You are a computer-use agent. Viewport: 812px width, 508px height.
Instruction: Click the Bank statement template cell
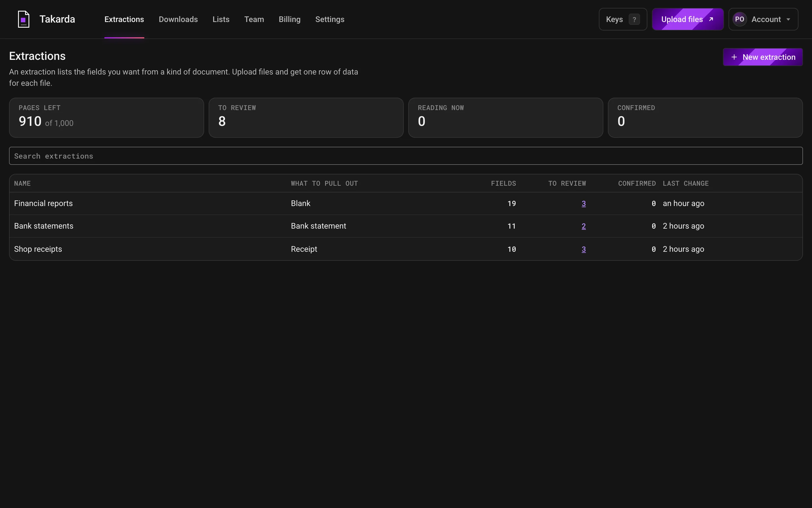pyautogui.click(x=318, y=226)
